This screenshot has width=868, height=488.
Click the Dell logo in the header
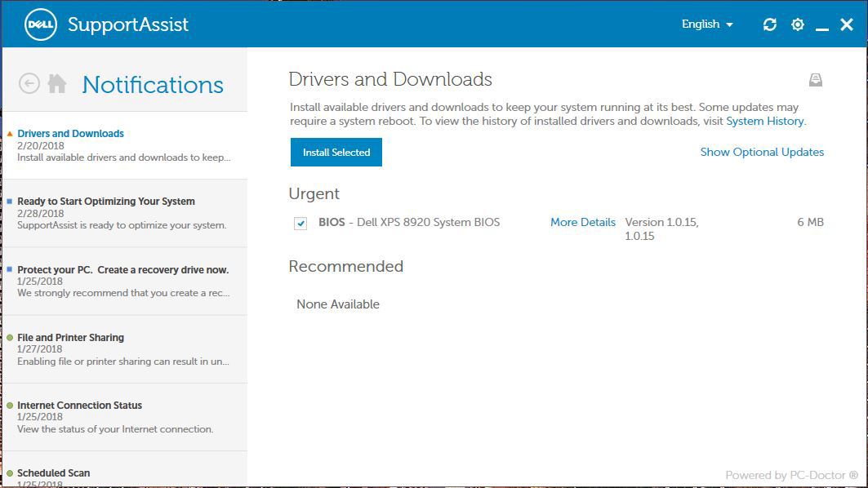tap(40, 24)
